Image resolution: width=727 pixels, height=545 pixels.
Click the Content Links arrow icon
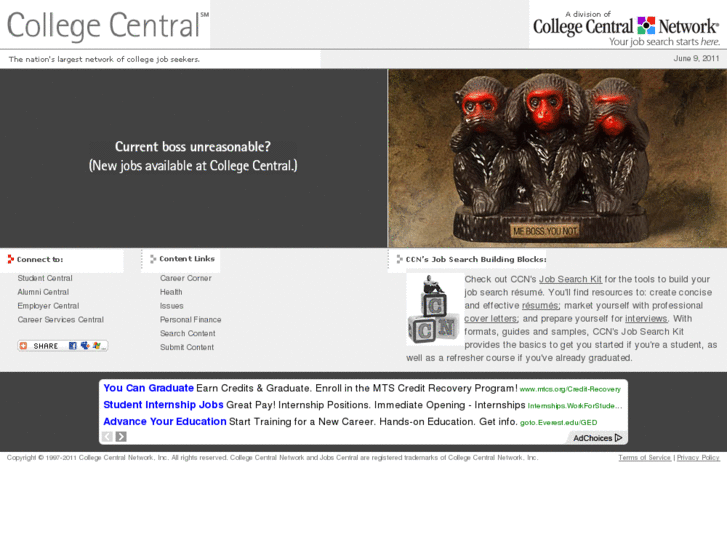[153, 259]
